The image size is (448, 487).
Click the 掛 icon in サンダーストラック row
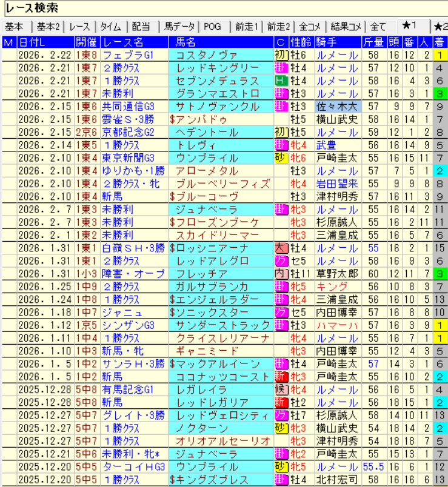[x=281, y=325]
